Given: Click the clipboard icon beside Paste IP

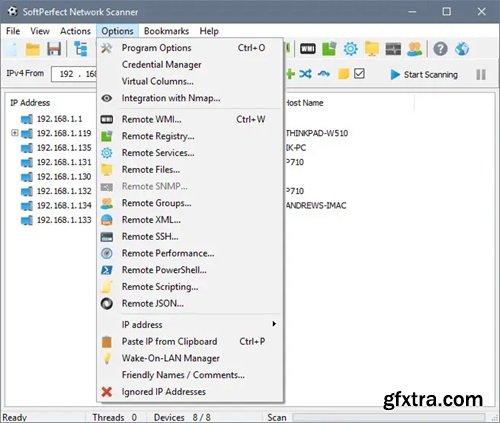Looking at the screenshot, I should [x=107, y=342].
